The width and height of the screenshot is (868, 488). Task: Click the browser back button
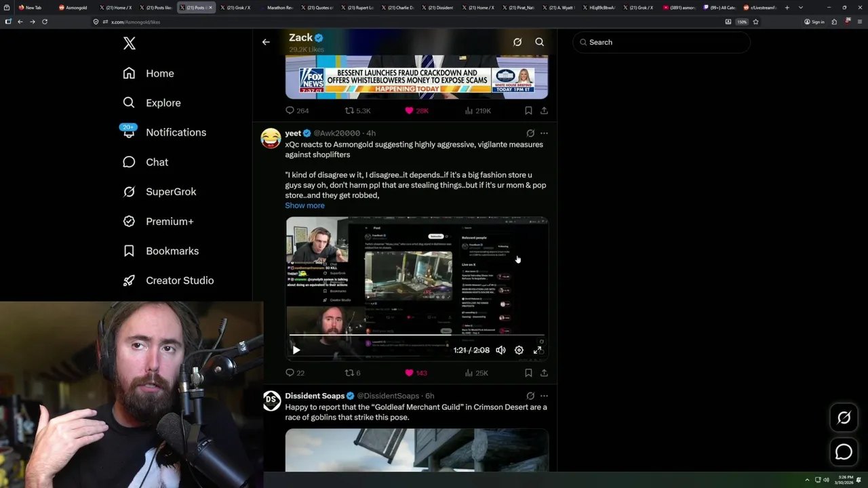[x=20, y=22]
